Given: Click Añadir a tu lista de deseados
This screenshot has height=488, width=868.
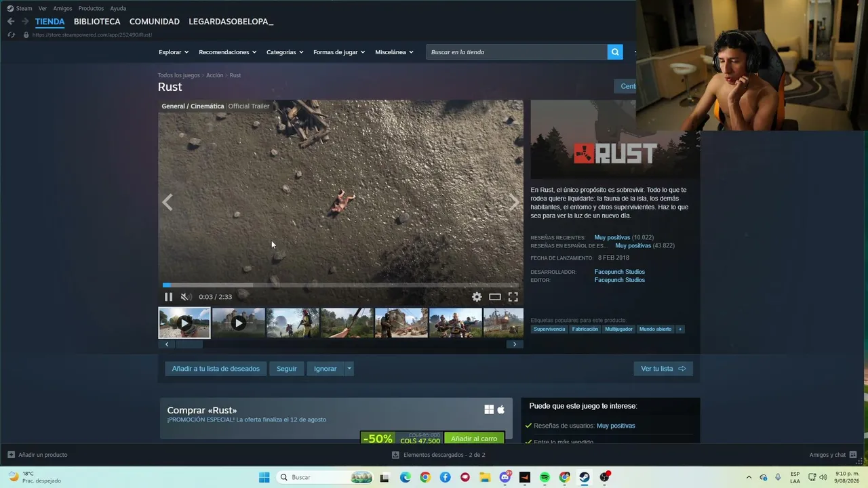Looking at the screenshot, I should tap(216, 369).
